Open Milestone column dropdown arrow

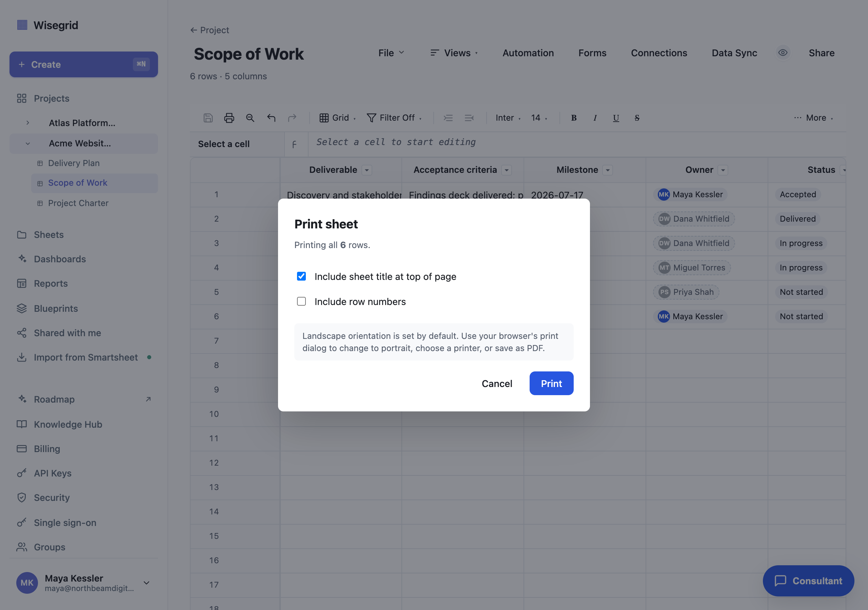coord(608,170)
